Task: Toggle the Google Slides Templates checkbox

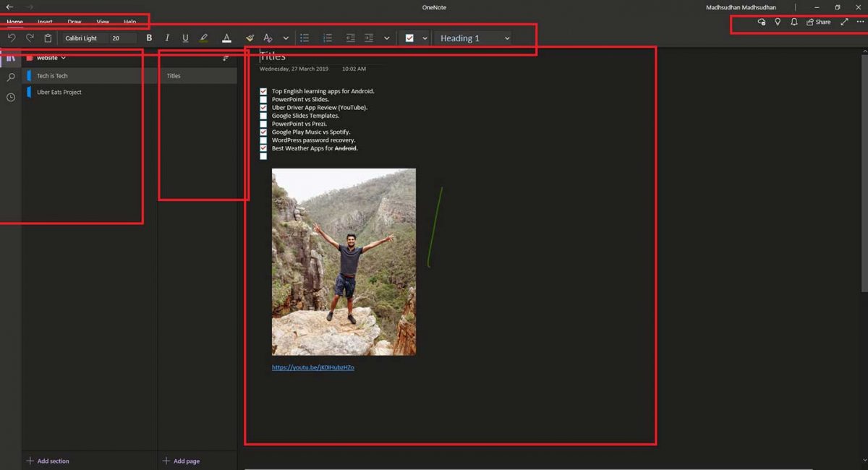Action: pos(263,115)
